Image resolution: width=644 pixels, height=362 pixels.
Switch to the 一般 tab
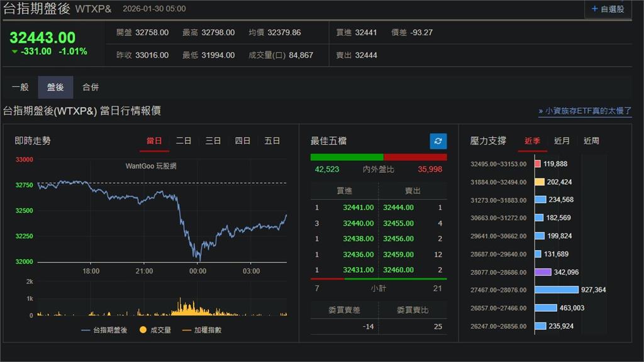21,87
